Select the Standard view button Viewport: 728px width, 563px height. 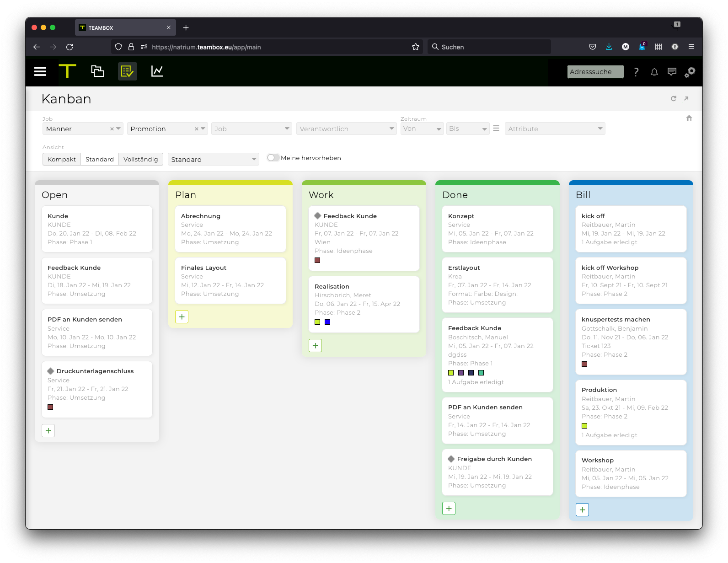pyautogui.click(x=100, y=159)
